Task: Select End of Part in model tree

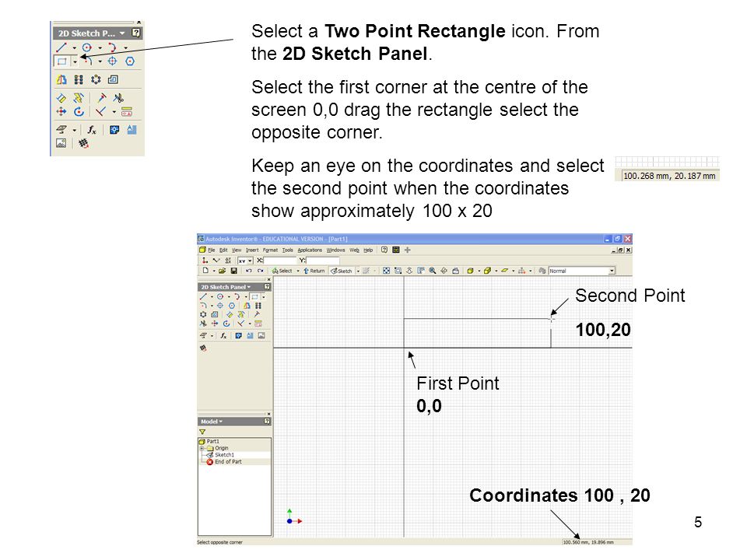Action: 228,461
